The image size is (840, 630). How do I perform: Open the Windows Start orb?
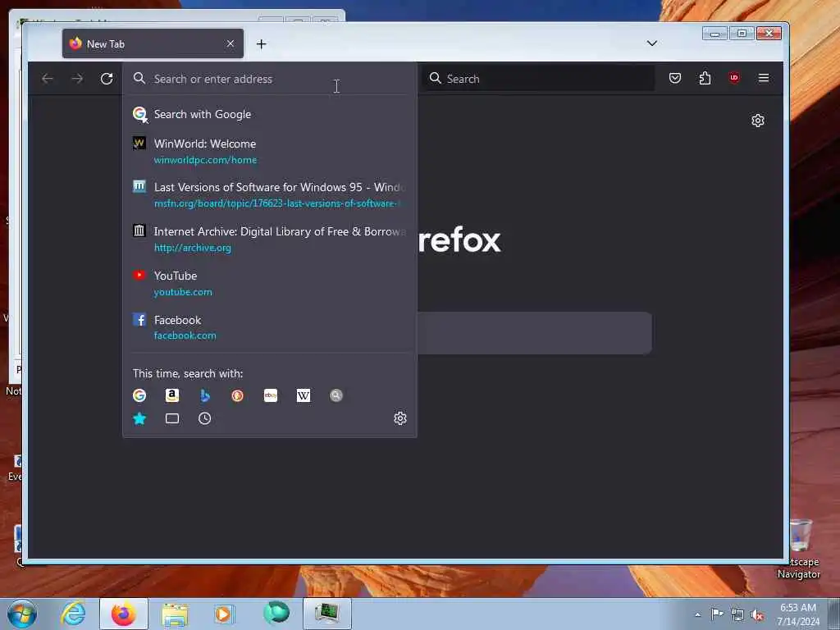tap(22, 614)
